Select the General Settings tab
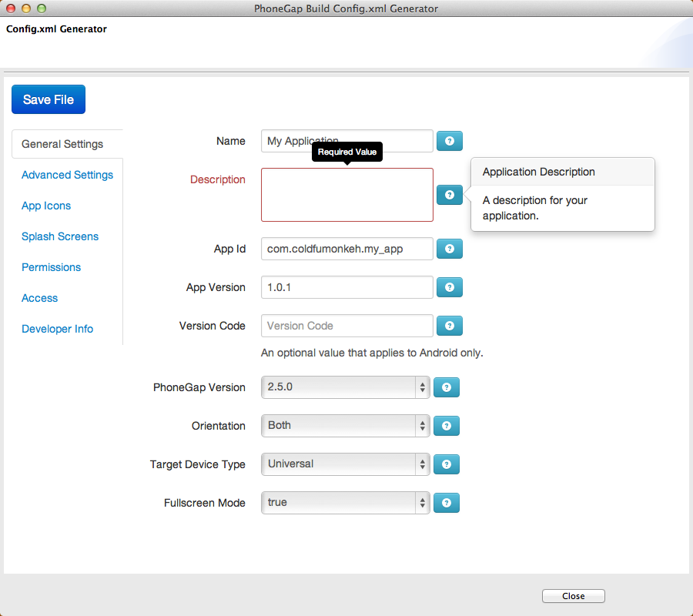 tap(67, 144)
